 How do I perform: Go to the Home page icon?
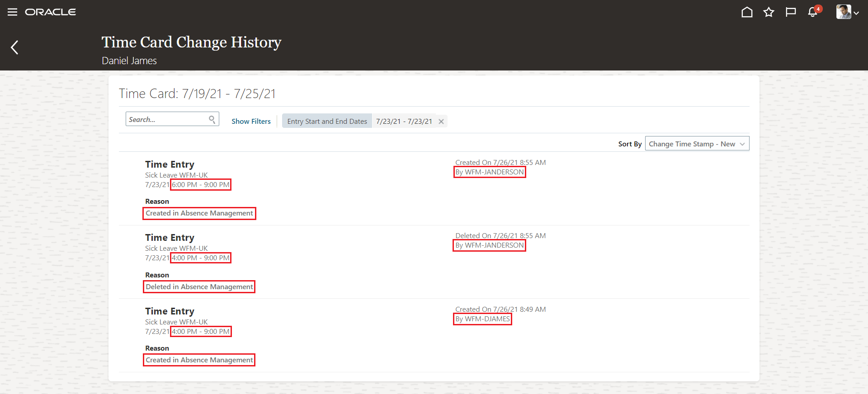pyautogui.click(x=747, y=12)
